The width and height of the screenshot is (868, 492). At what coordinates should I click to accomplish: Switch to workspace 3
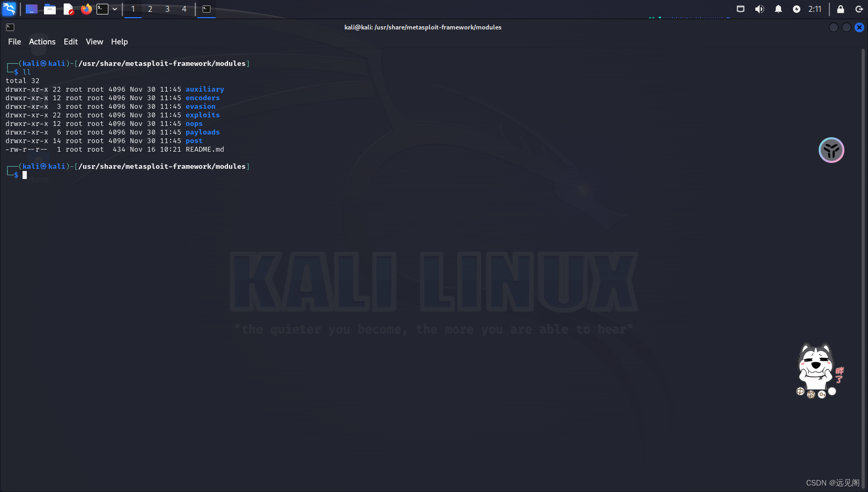pos(167,9)
